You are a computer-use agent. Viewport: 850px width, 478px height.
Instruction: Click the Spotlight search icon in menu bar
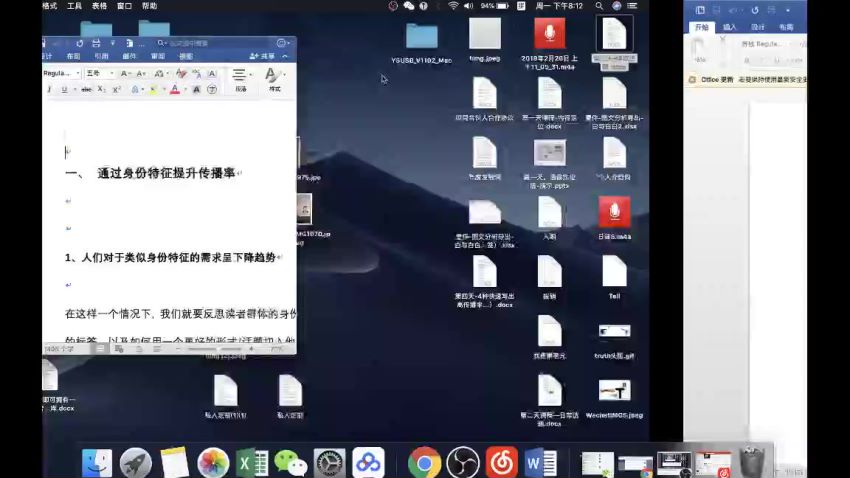(x=598, y=6)
